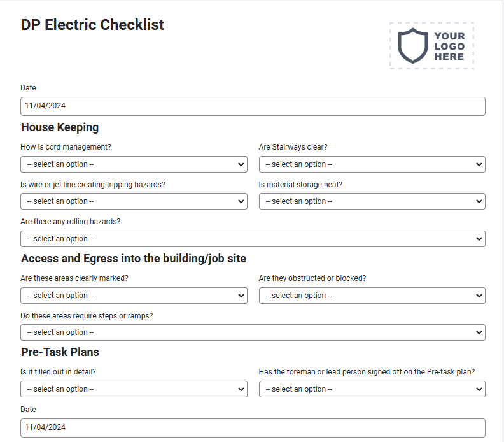Open the 'Are they obstructed or blocked?' dropdown
Screen dimensions: 504x442
point(372,296)
